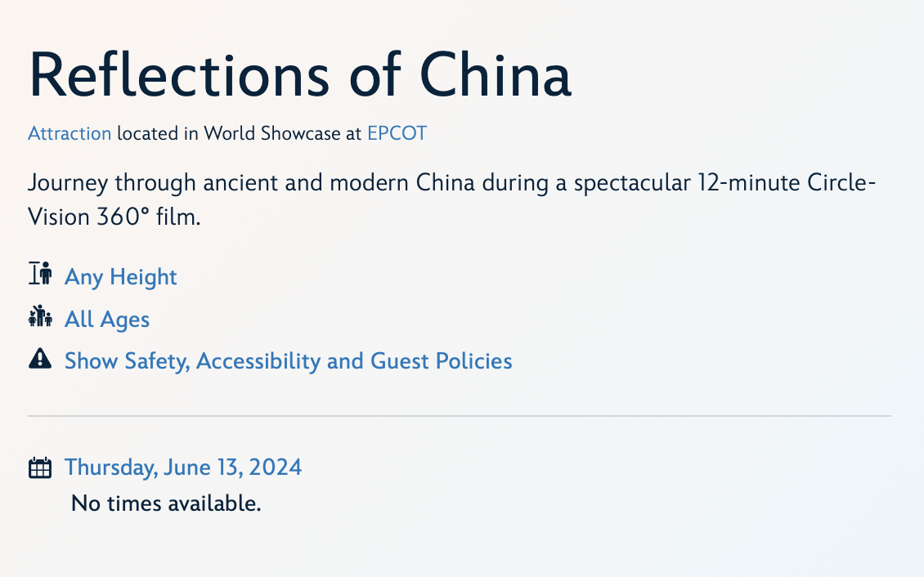The width and height of the screenshot is (924, 577).
Task: Click the 'Vision 360° film.' description line
Action: [x=114, y=218]
